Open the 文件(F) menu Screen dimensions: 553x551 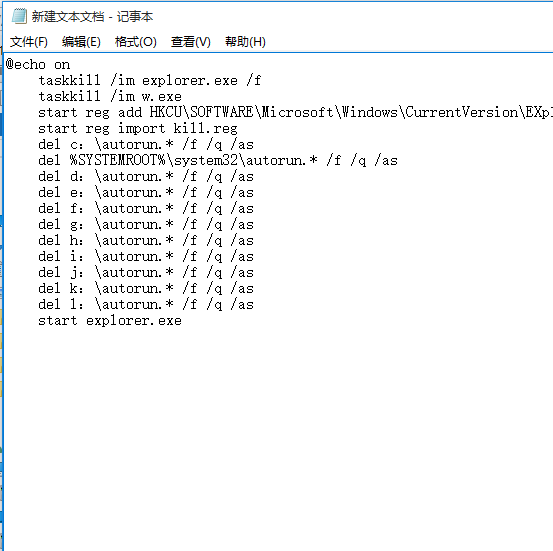pyautogui.click(x=29, y=42)
